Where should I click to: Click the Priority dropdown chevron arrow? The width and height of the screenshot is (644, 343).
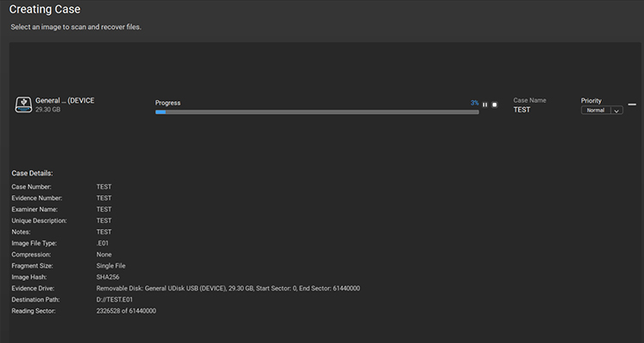(616, 111)
